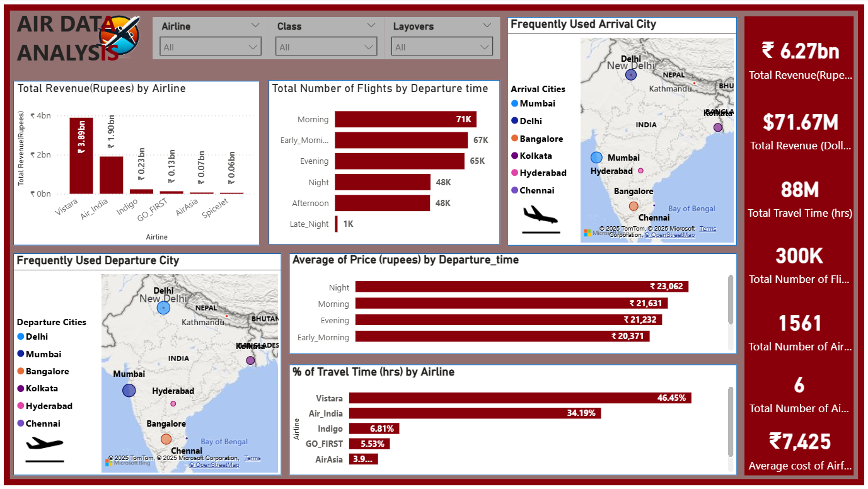Open the OpenStreetMap link on the departure map
The height and width of the screenshot is (489, 868).
click(214, 465)
